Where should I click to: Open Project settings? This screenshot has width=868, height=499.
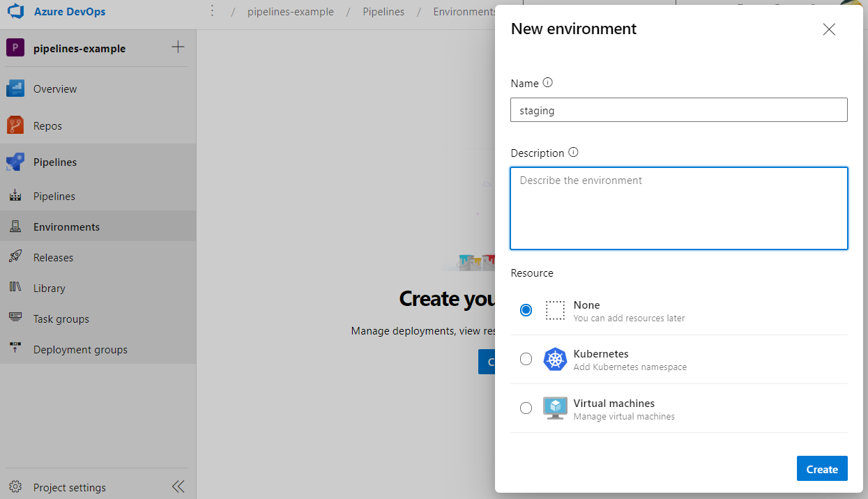click(70, 488)
